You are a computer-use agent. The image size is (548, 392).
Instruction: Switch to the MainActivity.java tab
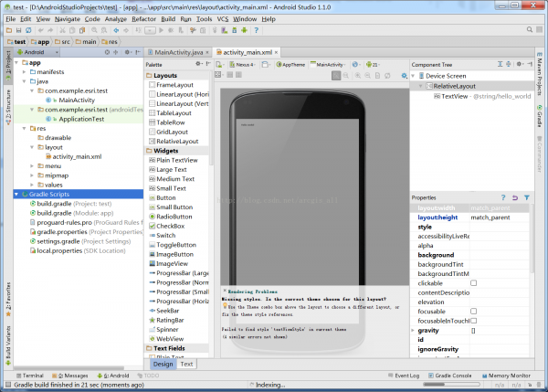point(178,52)
